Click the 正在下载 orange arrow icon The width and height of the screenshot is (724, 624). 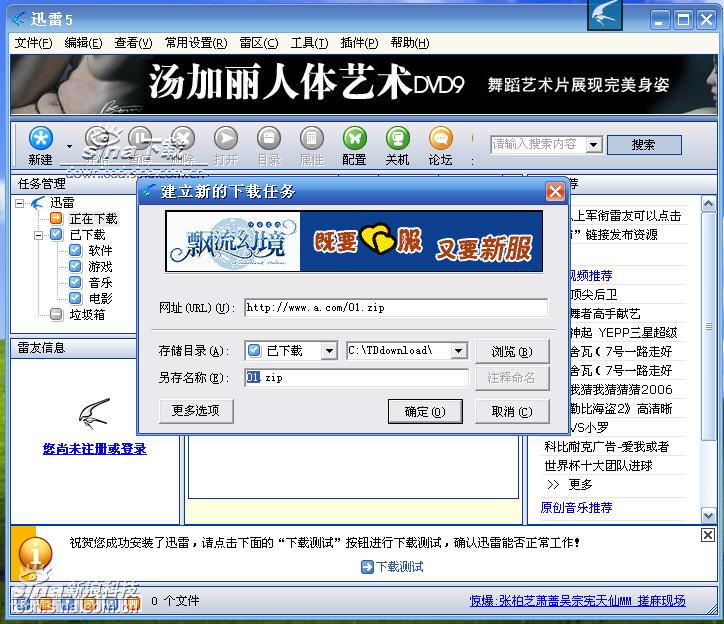click(x=56, y=218)
